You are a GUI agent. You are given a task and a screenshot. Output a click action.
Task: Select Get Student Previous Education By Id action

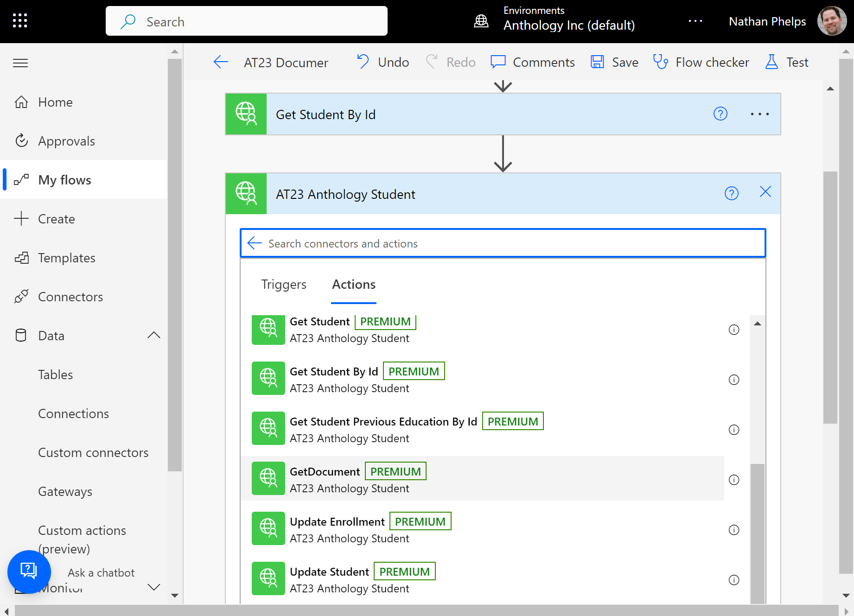click(482, 428)
